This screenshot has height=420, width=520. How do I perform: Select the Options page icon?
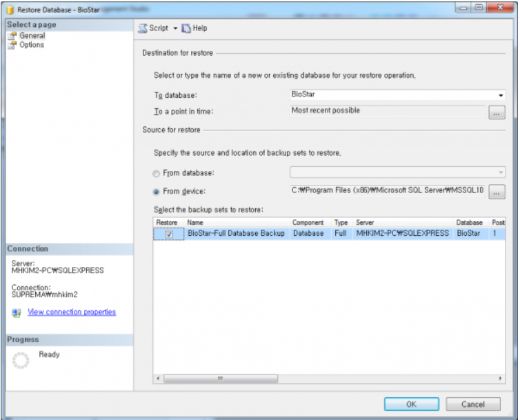click(12, 46)
